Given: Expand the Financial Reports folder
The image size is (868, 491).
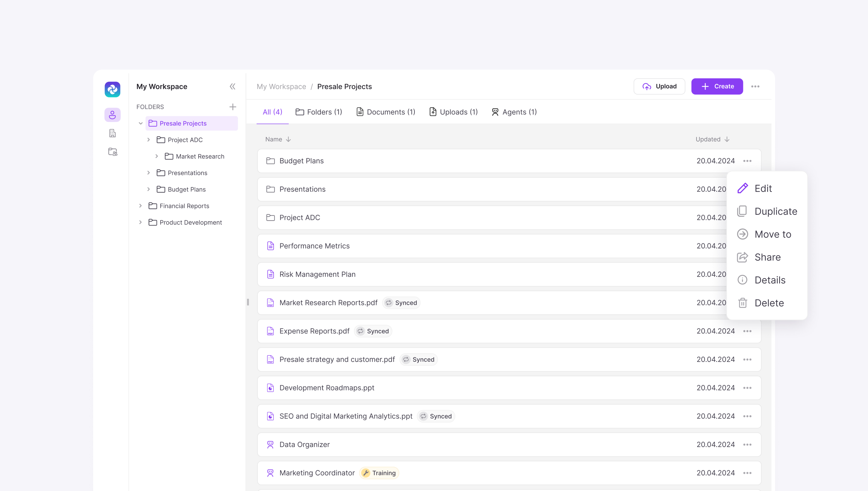Looking at the screenshot, I should click(141, 206).
